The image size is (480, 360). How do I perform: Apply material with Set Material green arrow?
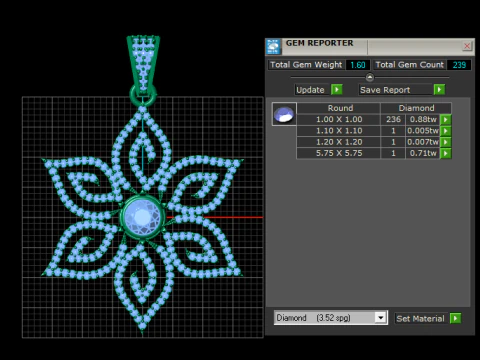pyautogui.click(x=455, y=318)
